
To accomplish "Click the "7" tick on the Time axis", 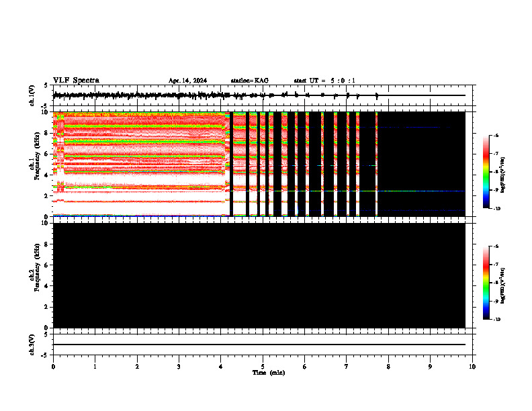I will [347, 367].
